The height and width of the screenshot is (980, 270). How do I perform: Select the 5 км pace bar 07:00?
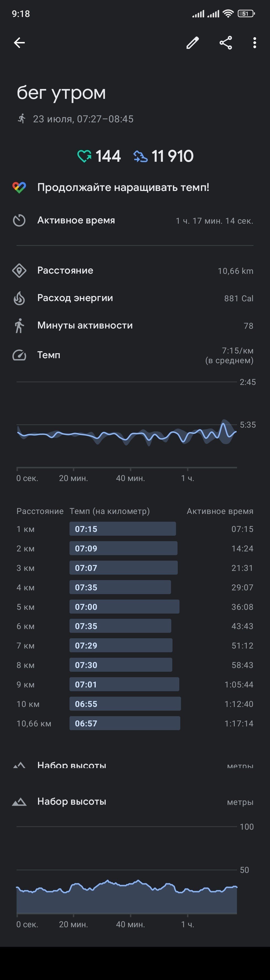pyautogui.click(x=124, y=607)
